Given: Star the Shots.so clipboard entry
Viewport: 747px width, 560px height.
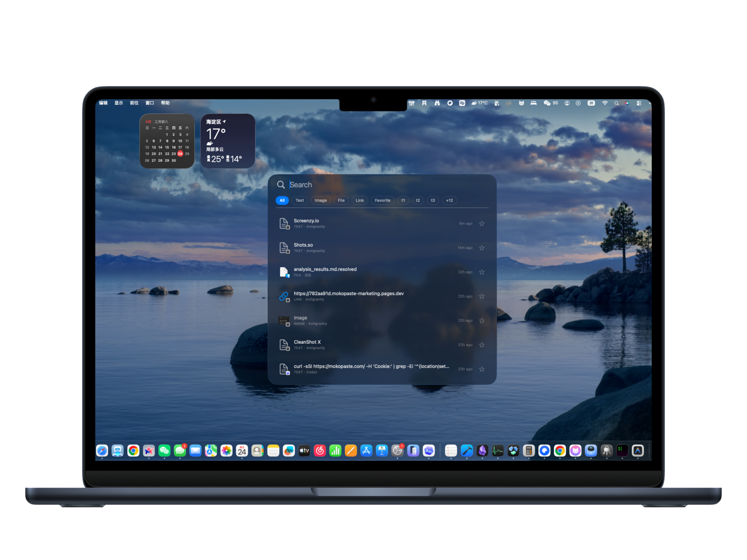Looking at the screenshot, I should click(482, 248).
